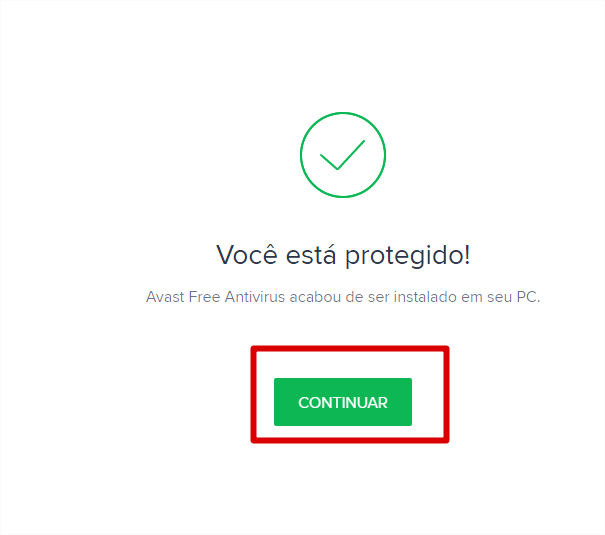Screen dimensions: 605x535
Task: Select the 'Você está protegido!' heading
Action: [343, 256]
